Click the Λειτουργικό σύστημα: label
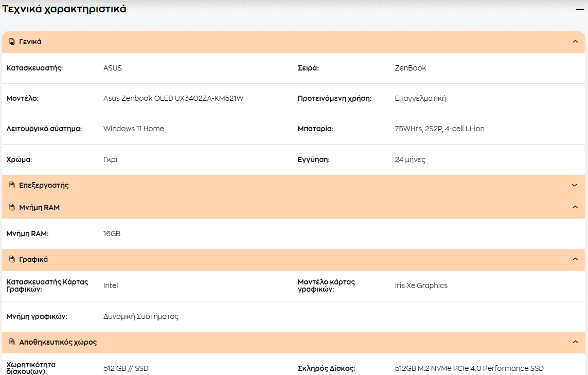 coord(44,129)
